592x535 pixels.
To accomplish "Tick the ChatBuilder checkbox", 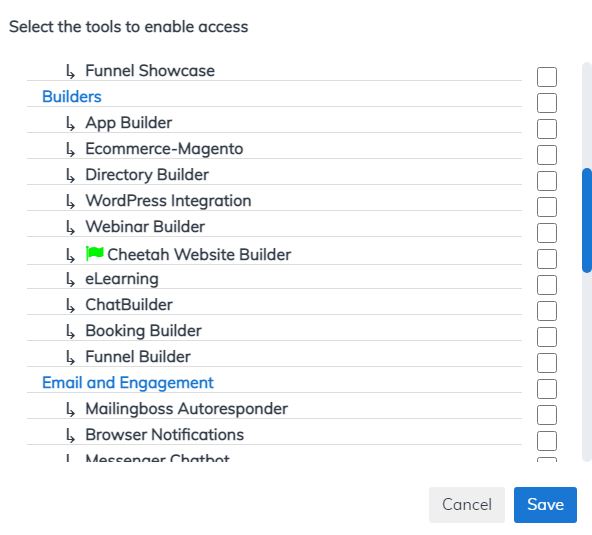I will point(547,311).
